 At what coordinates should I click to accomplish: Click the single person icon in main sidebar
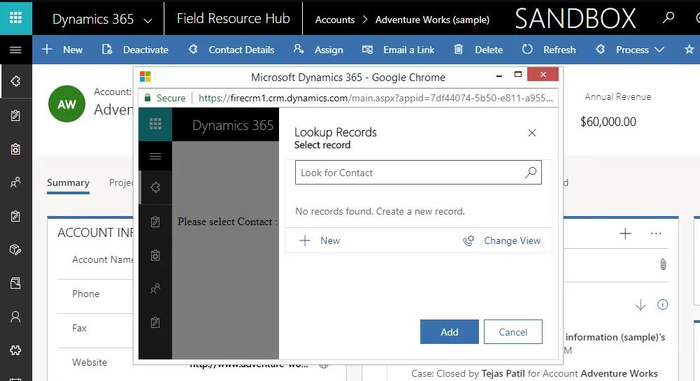point(16,317)
